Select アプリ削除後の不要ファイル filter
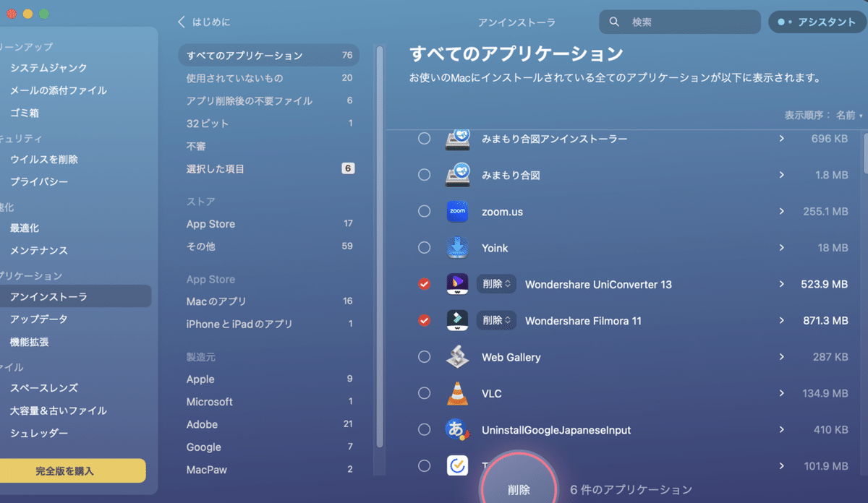This screenshot has width=868, height=503. [268, 100]
